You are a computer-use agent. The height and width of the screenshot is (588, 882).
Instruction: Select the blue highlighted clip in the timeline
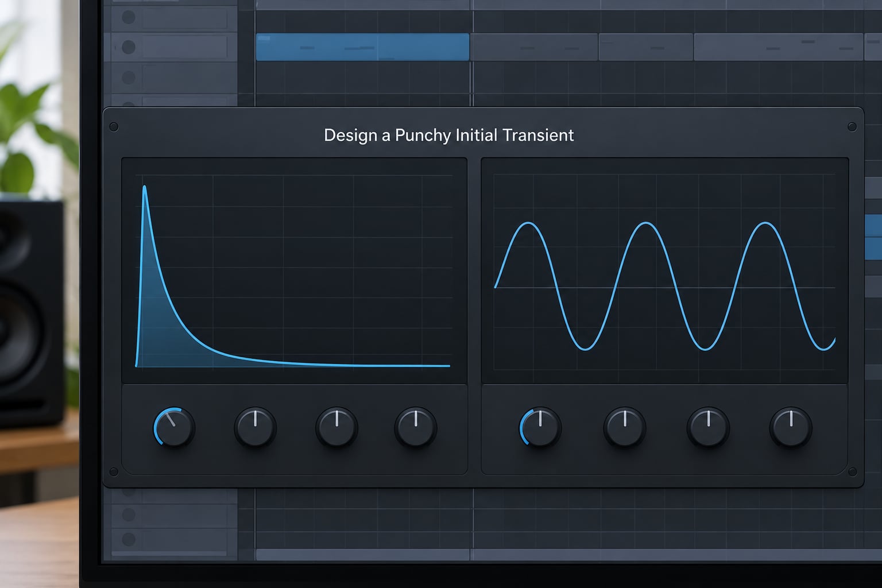(x=362, y=47)
